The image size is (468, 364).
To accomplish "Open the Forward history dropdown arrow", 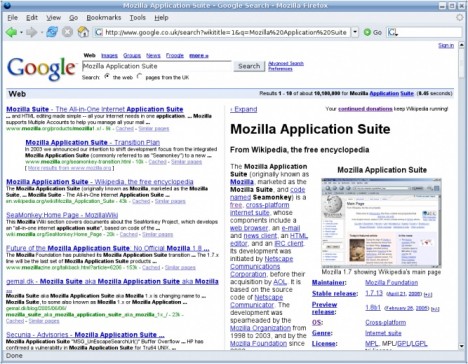I will (x=41, y=33).
